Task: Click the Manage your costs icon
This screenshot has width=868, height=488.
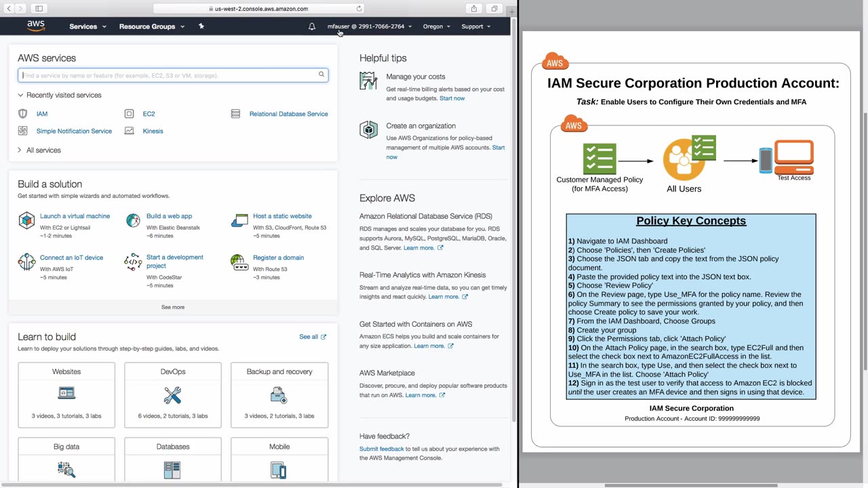Action: tap(368, 81)
